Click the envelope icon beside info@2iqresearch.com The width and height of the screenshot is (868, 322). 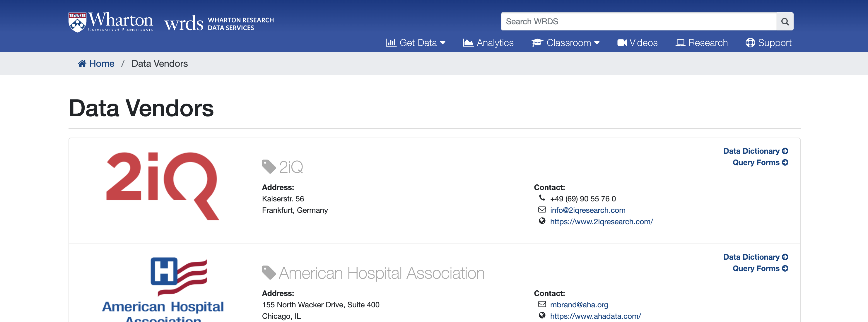(x=542, y=210)
